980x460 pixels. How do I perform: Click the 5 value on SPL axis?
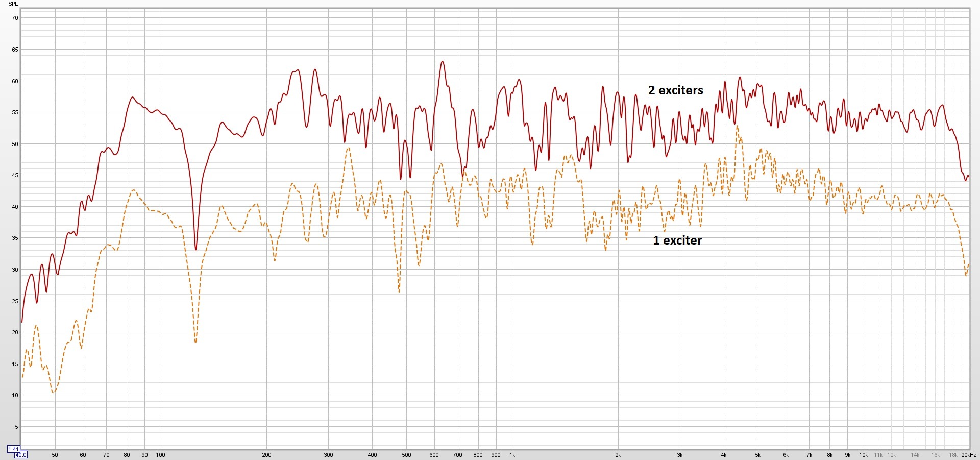[x=16, y=427]
